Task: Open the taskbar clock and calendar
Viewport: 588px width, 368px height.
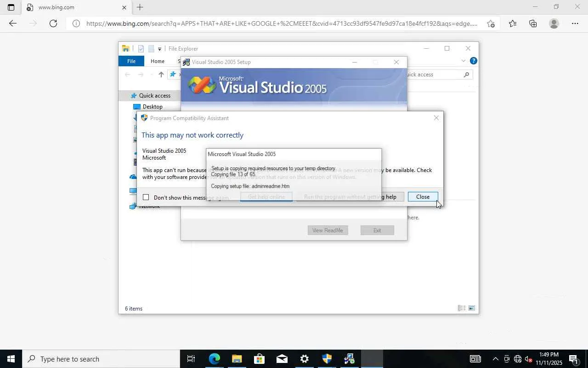Action: pyautogui.click(x=549, y=359)
